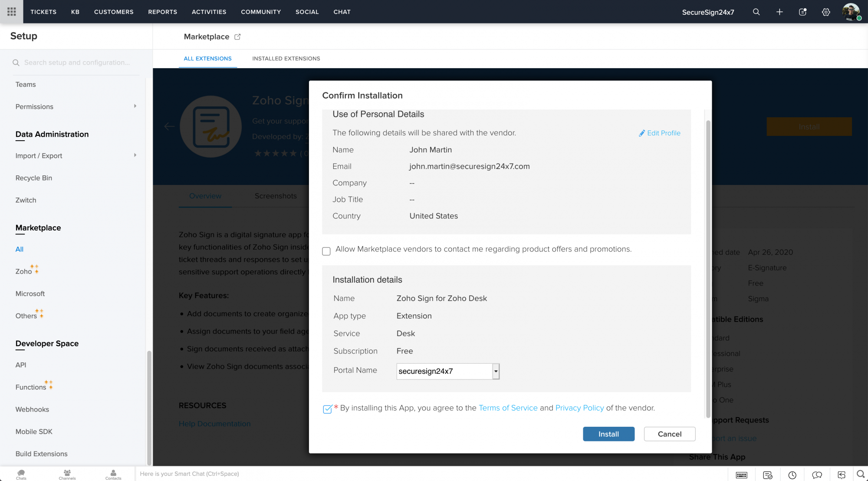The image size is (868, 481).
Task: Click the Channels icon in bottom bar
Action: [x=67, y=474]
